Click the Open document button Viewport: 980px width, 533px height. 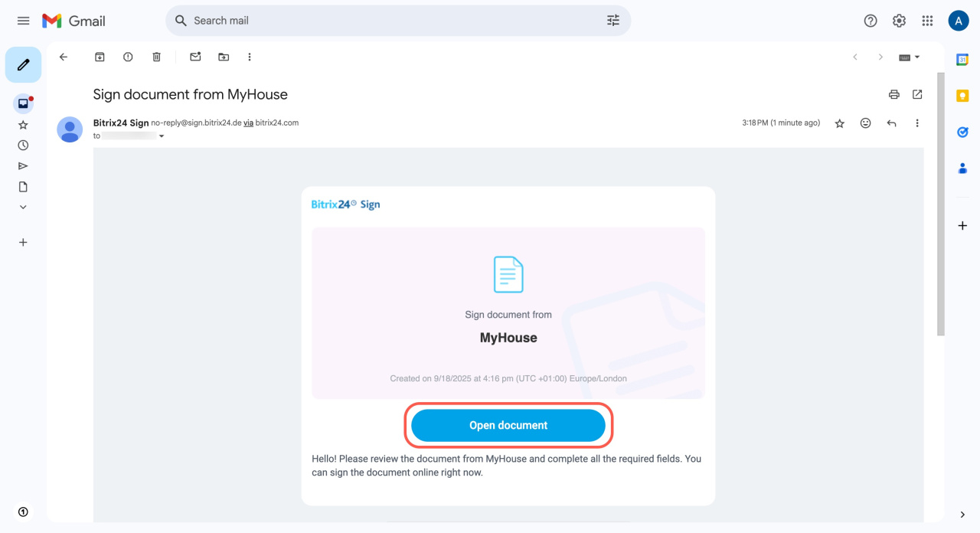coord(508,426)
